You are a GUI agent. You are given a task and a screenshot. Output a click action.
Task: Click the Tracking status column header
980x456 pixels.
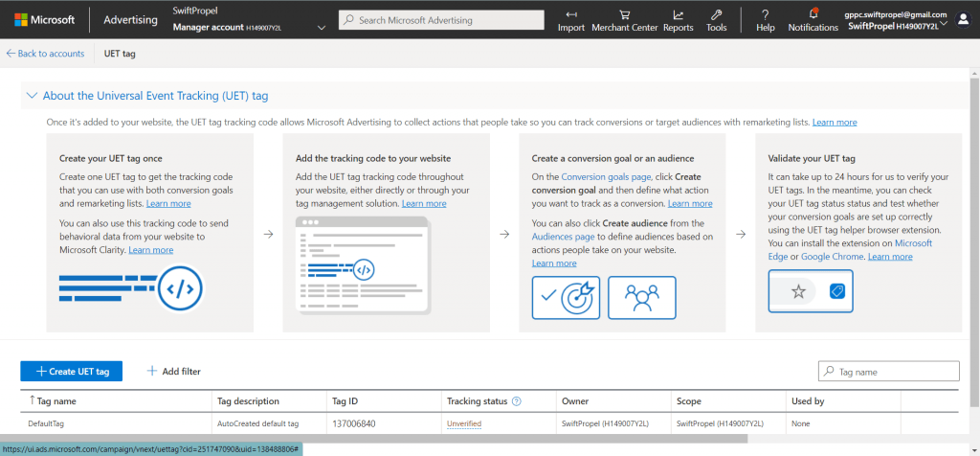coord(477,401)
